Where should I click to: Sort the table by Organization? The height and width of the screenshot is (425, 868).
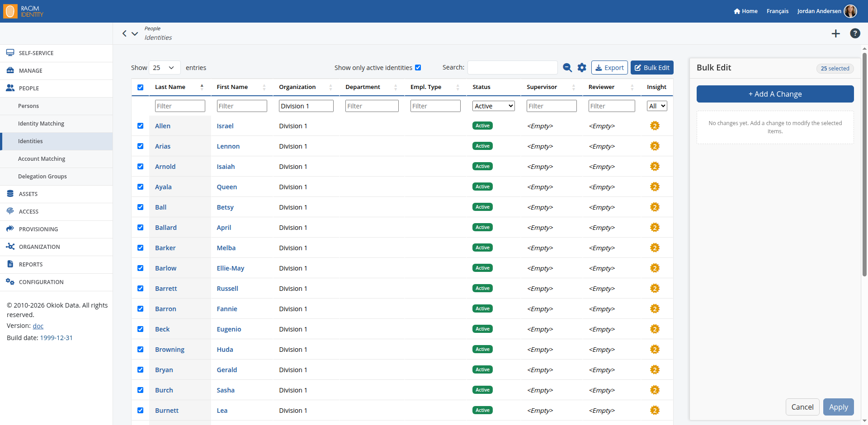[306, 87]
